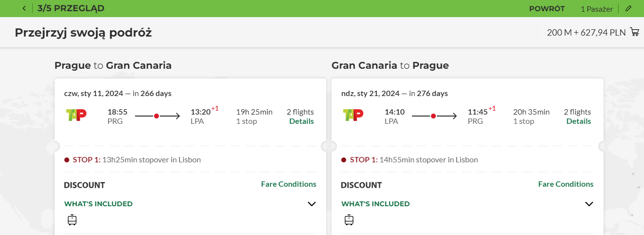Click the carry-on bag icon in the return card
This screenshot has height=235, width=644.
(349, 220)
